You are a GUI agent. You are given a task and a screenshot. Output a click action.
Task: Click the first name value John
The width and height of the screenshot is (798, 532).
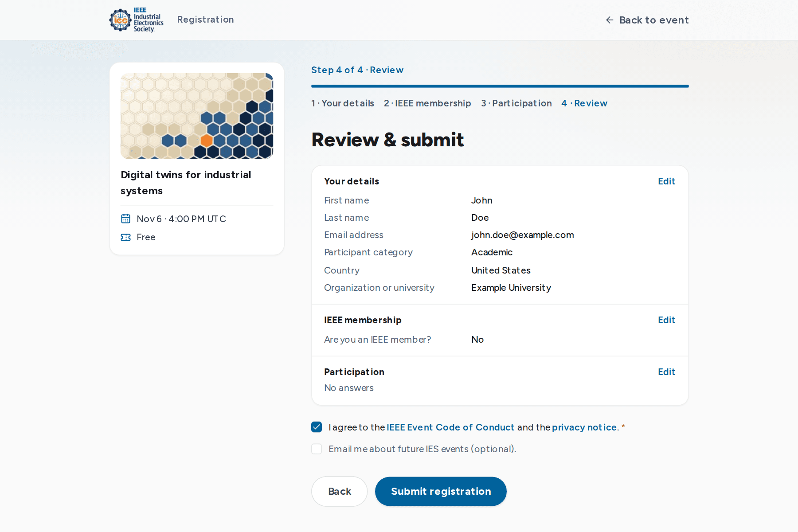[x=482, y=200]
